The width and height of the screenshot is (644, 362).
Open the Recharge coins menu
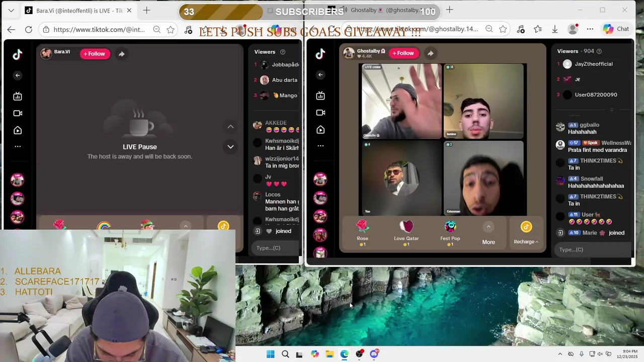pos(526,233)
